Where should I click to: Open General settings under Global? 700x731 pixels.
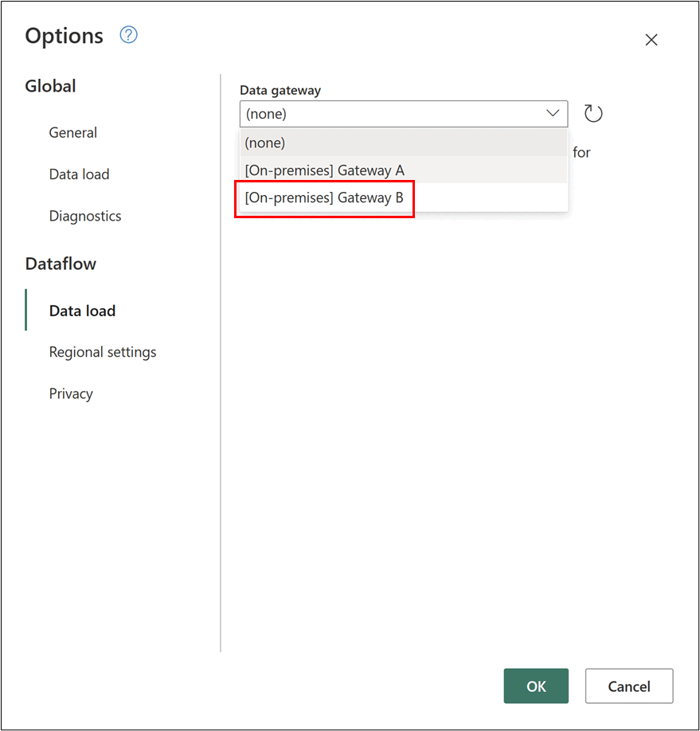(x=73, y=133)
